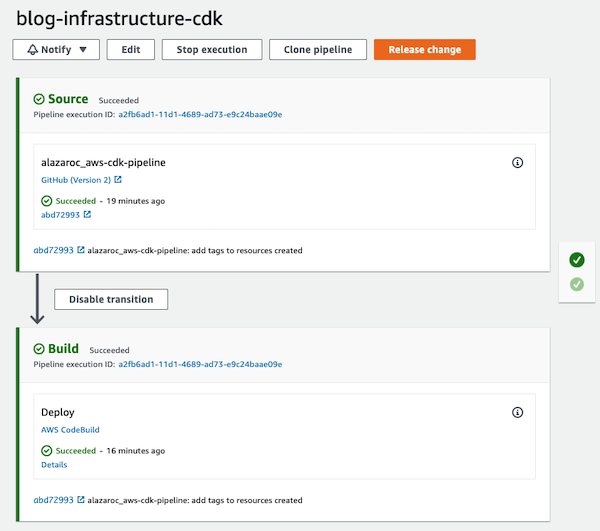Open the AWS CodeBuild link
This screenshot has width=600, height=531.
tap(70, 430)
